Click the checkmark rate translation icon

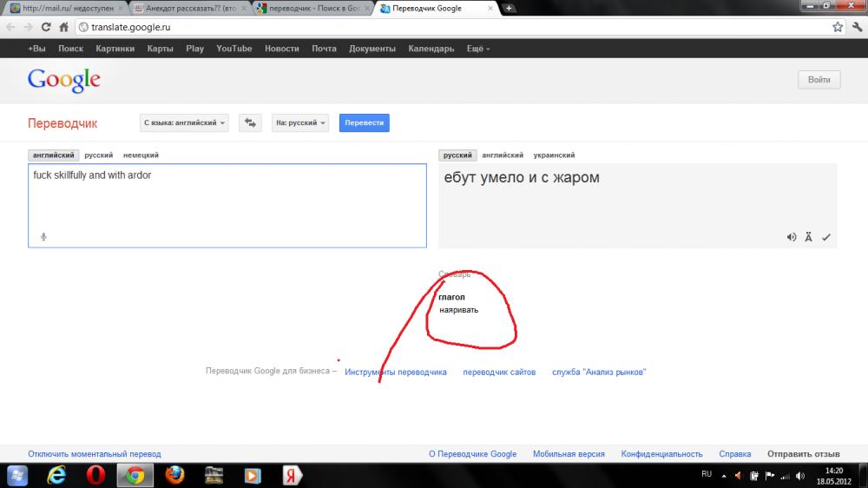tap(826, 237)
